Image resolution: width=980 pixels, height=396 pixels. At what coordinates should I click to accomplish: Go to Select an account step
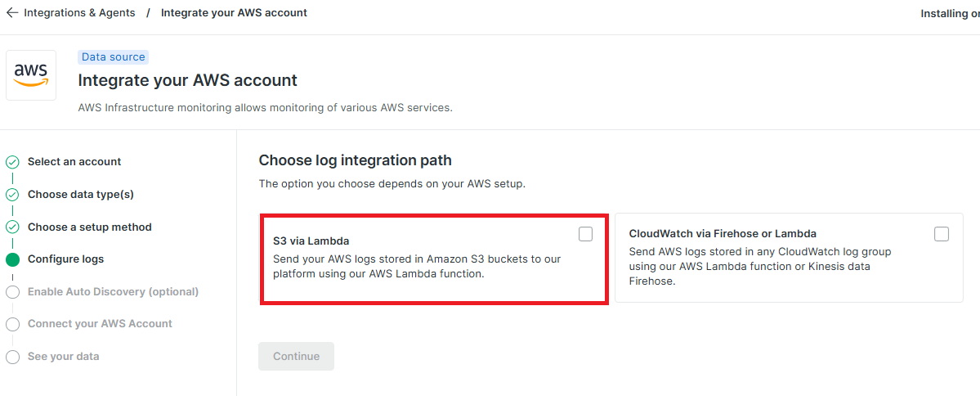click(74, 161)
